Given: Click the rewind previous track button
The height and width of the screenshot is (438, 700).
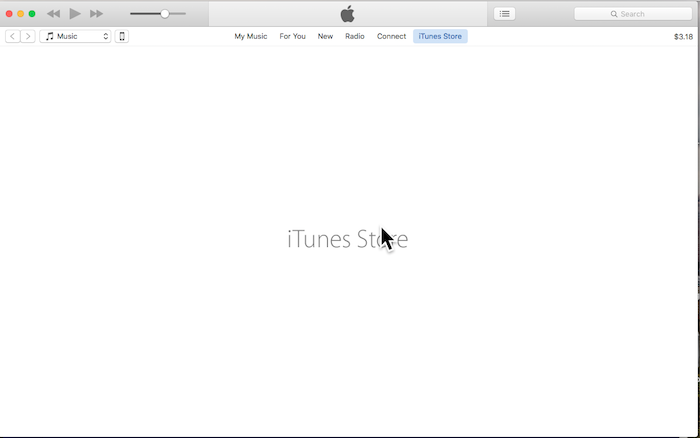Looking at the screenshot, I should (x=53, y=14).
